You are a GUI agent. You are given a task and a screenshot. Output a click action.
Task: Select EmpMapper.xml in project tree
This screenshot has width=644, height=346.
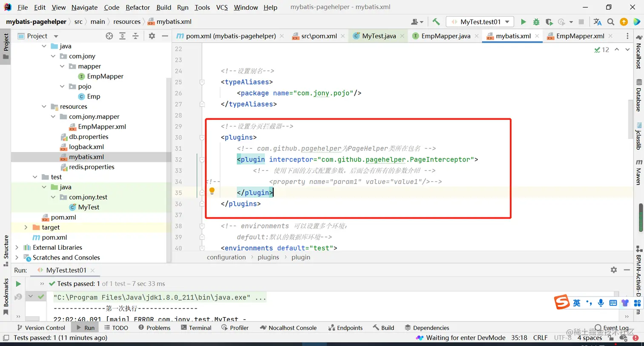pos(102,127)
